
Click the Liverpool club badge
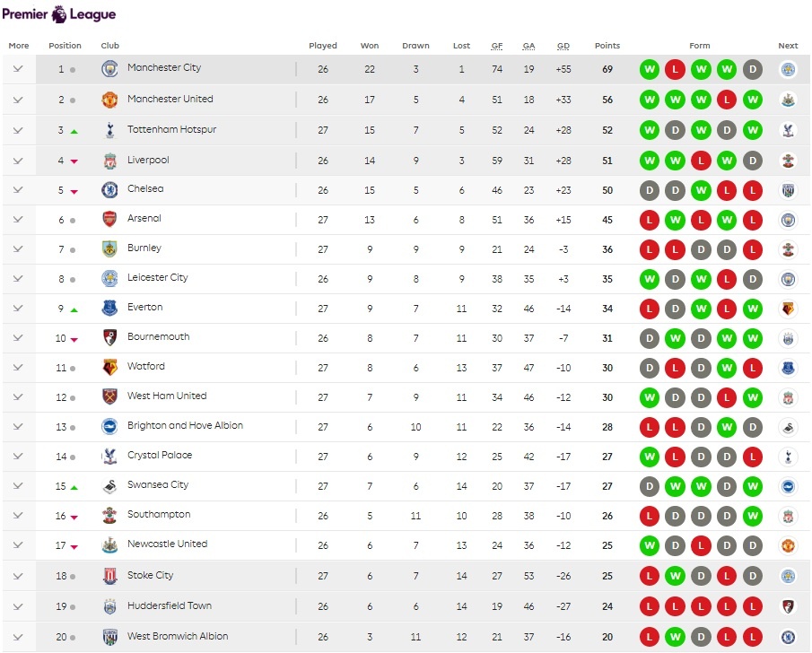(109, 161)
